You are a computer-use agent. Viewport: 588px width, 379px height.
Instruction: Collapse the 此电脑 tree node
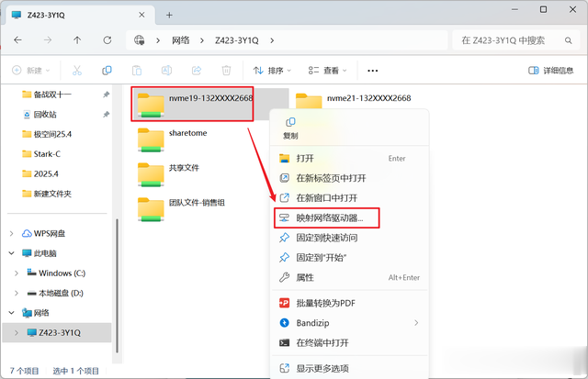12,253
